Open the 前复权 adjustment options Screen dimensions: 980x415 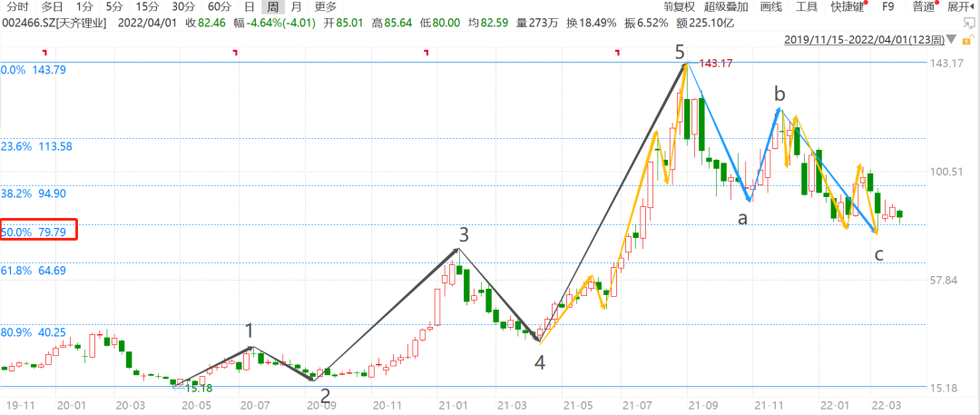click(x=678, y=6)
